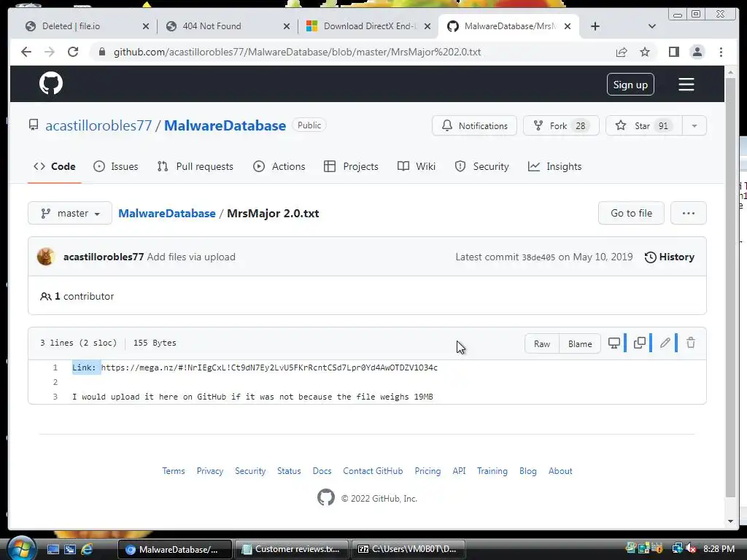Click the volume tray icon
Screen dimensions: 747x560
coord(691,548)
